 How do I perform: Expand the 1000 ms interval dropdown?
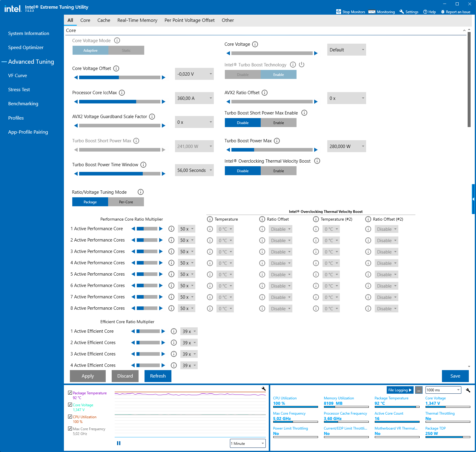pyautogui.click(x=443, y=390)
